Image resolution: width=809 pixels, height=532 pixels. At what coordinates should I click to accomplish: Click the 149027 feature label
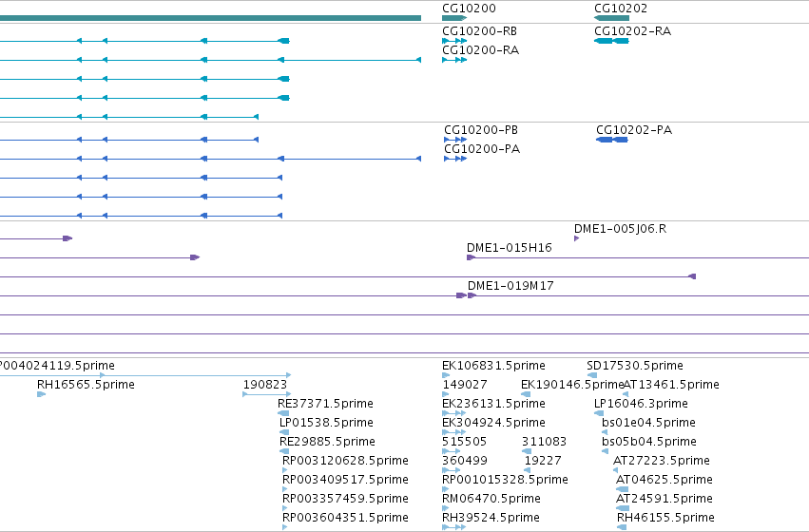point(465,385)
